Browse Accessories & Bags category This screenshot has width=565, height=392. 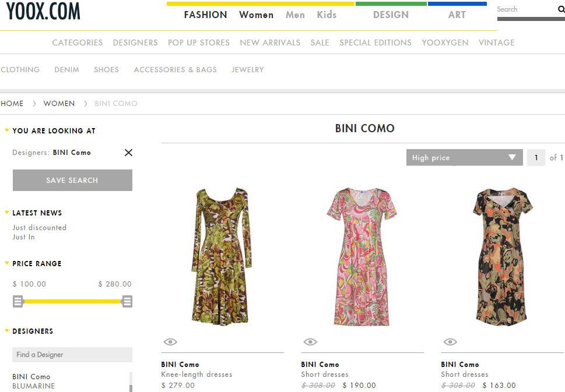click(176, 69)
